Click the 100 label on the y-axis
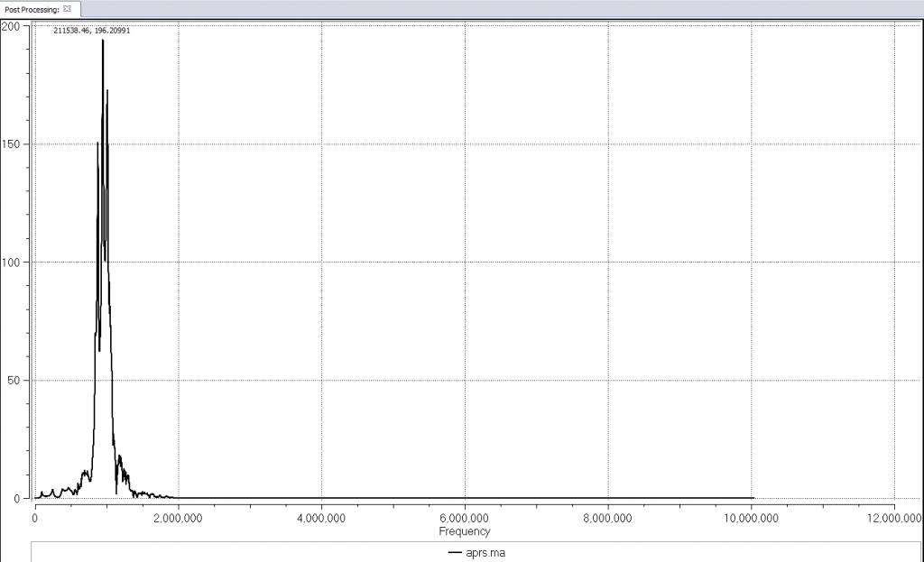 (x=12, y=263)
